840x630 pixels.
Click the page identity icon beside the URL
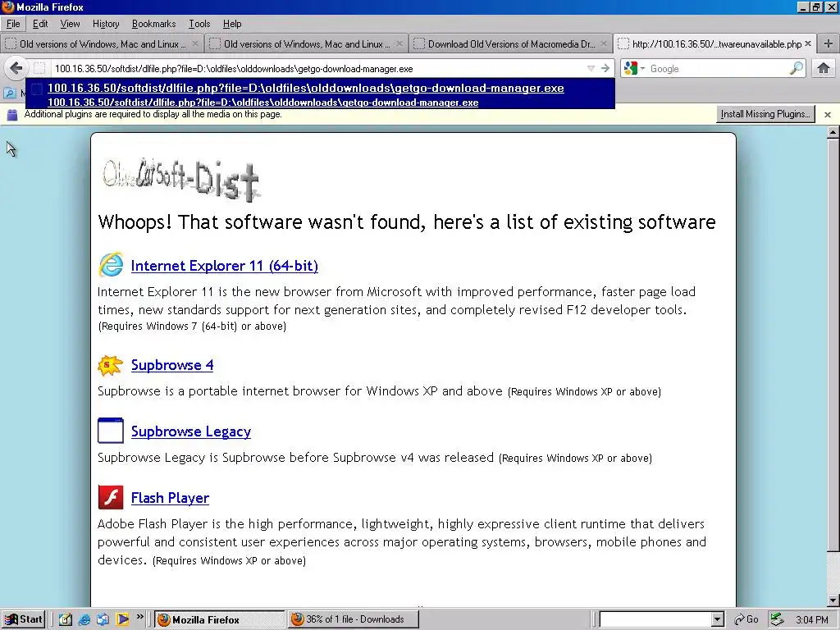click(39, 69)
